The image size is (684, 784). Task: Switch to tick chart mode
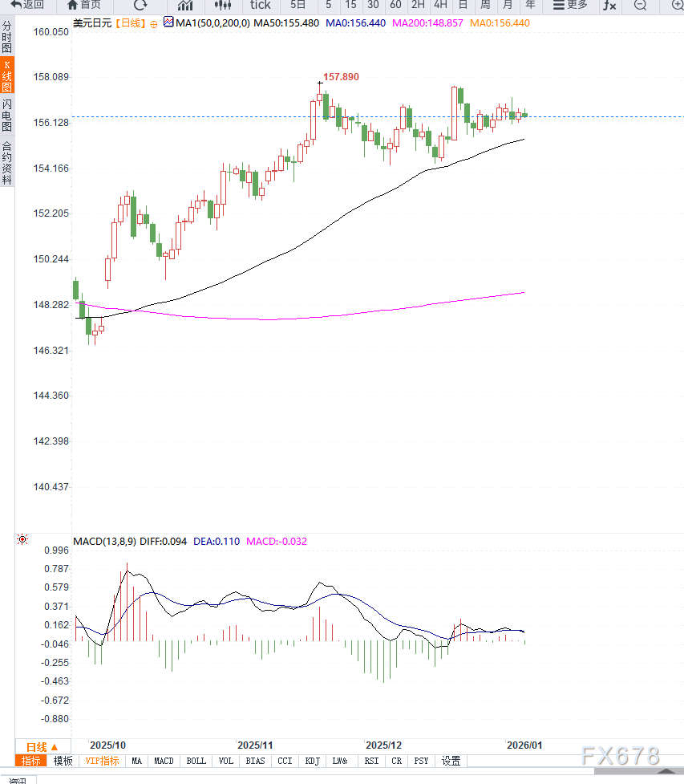pyautogui.click(x=261, y=5)
